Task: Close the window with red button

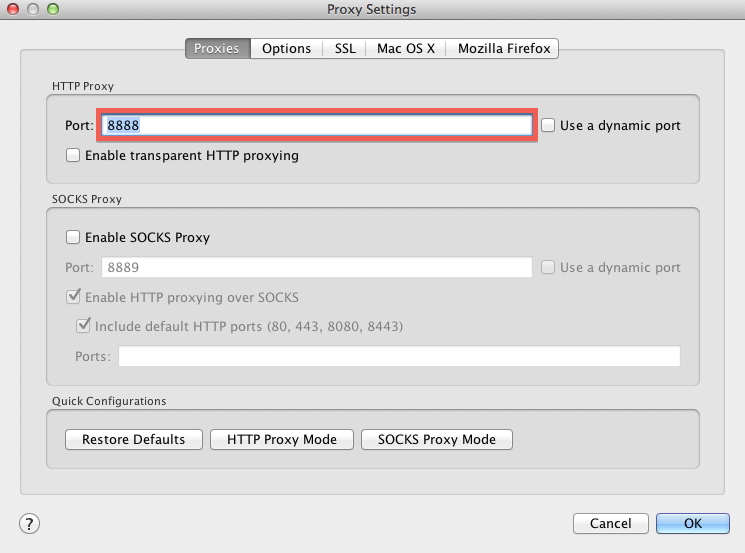Action: point(12,9)
